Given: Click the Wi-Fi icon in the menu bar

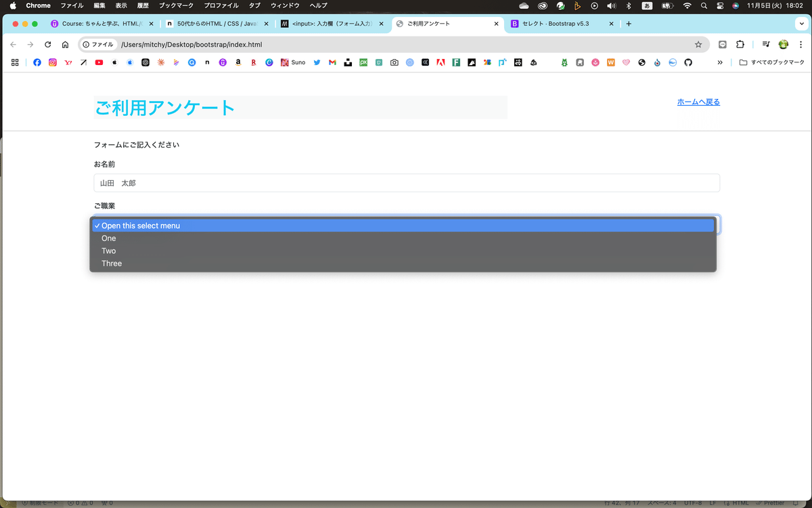Looking at the screenshot, I should 687,5.
